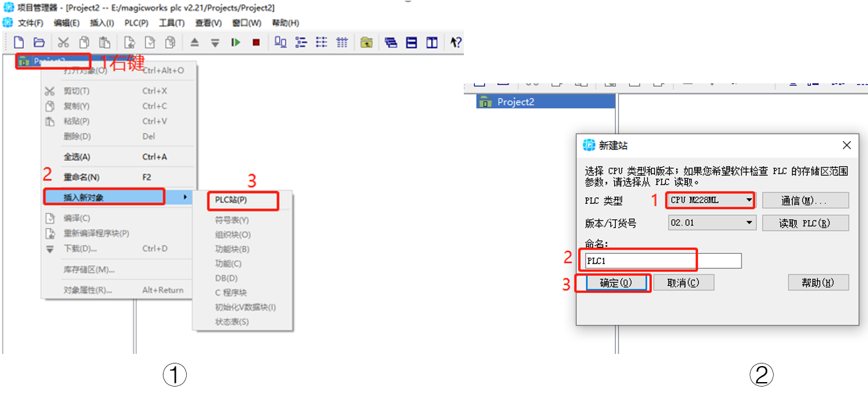This screenshot has height=393, width=868.
Task: Select DB(D) in the submenu
Action: (243, 278)
